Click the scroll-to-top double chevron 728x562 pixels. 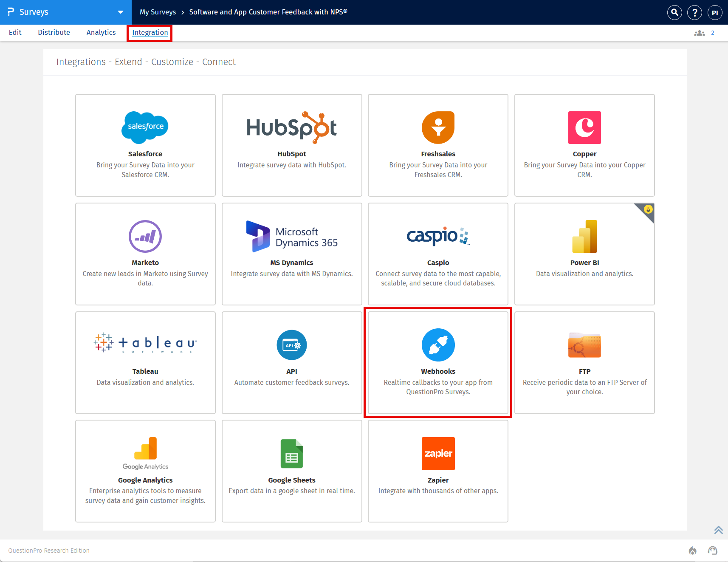tap(718, 530)
